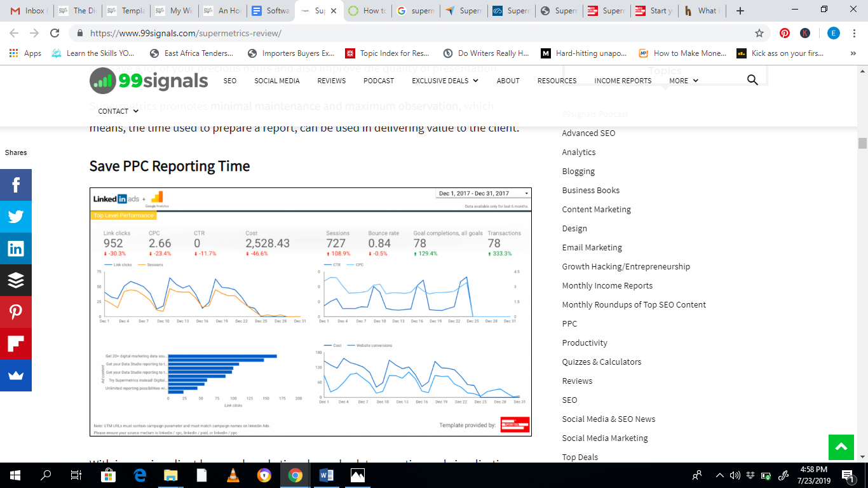Bookmark this page with the star icon

click(x=759, y=33)
